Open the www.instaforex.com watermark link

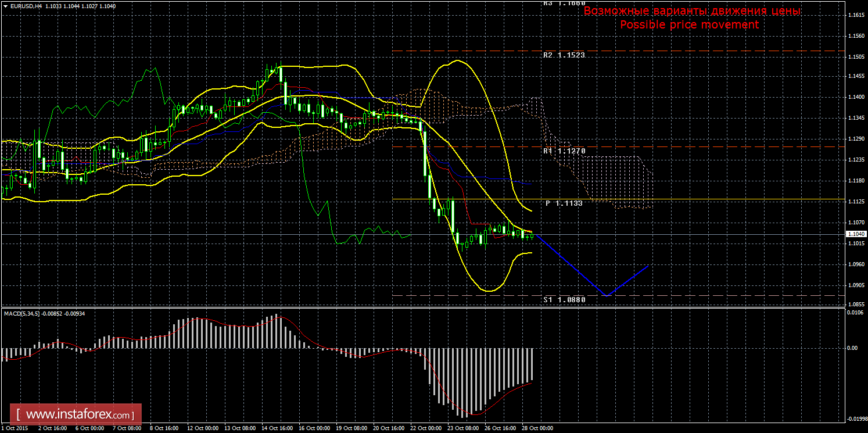click(79, 415)
